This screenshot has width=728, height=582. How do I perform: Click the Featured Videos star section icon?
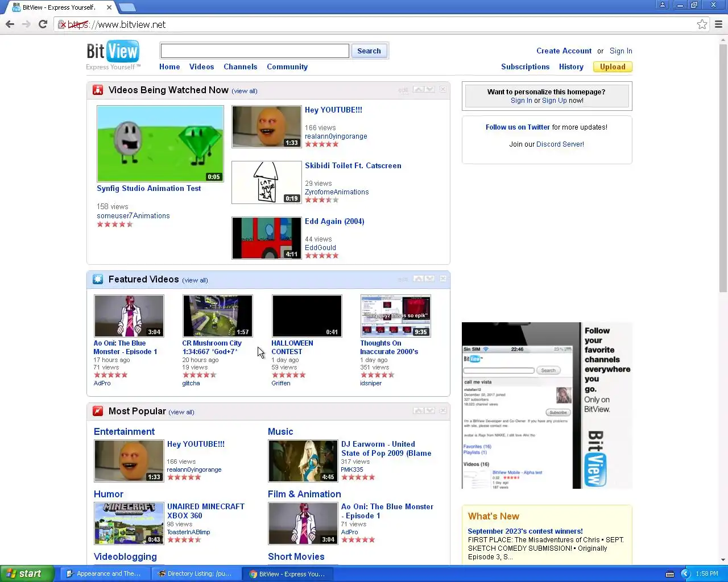tap(98, 279)
